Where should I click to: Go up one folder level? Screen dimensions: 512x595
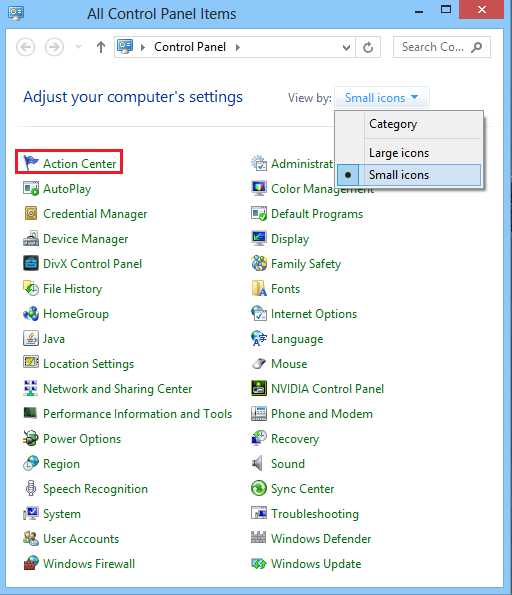coord(101,47)
